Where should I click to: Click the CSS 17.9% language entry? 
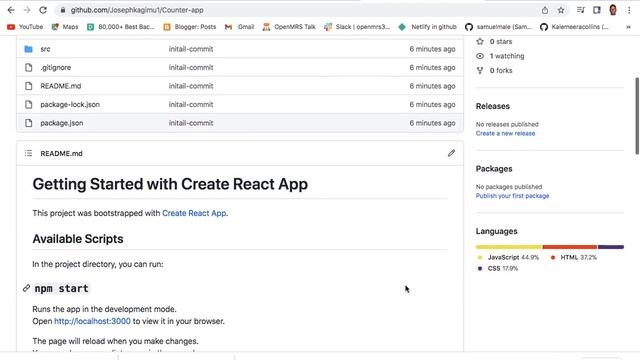[x=498, y=269]
